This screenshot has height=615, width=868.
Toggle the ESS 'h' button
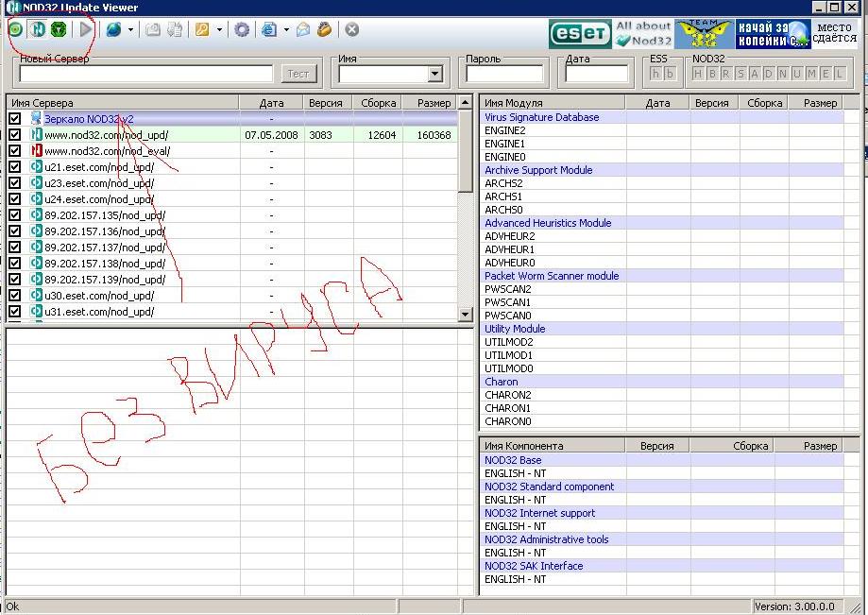pyautogui.click(x=656, y=74)
